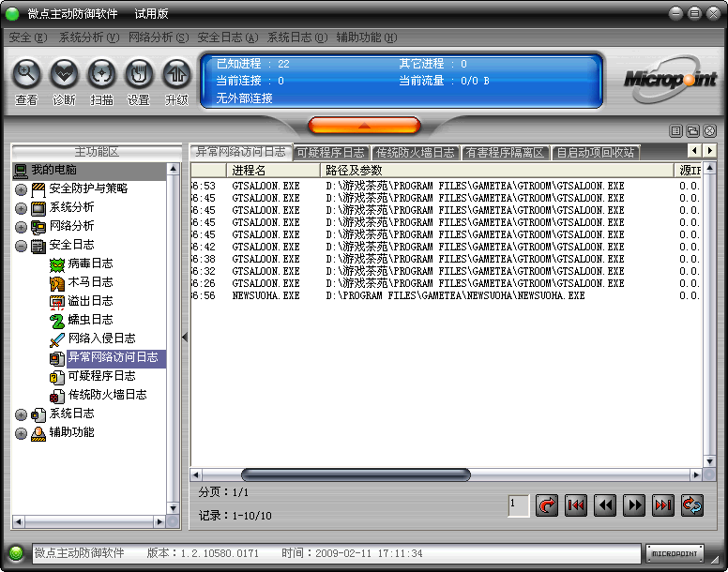Collapse sidebar using the splitter arrow
The image size is (728, 572).
(x=185, y=338)
